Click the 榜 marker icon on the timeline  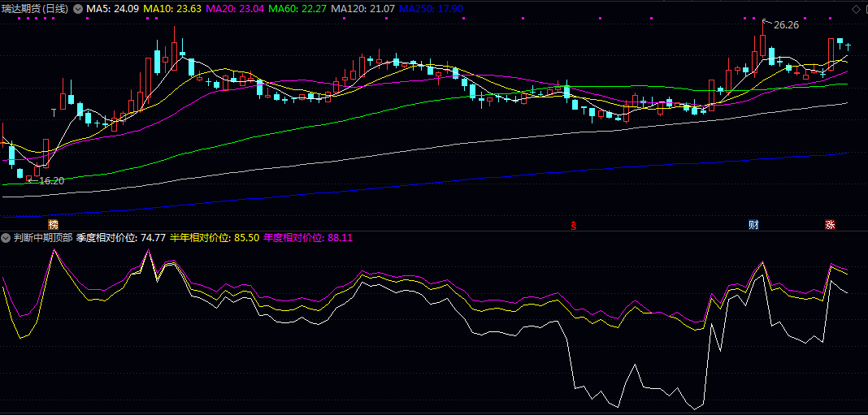(x=54, y=225)
